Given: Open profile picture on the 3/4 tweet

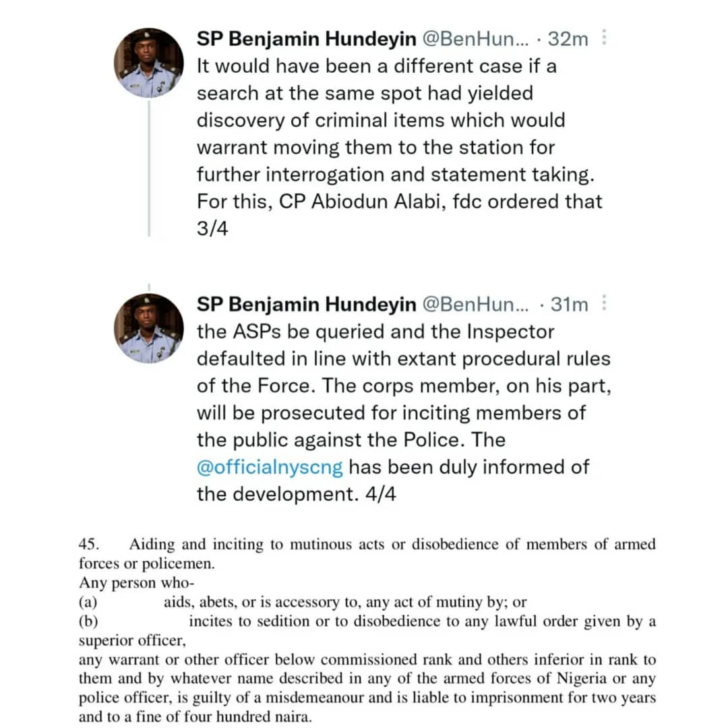Looking at the screenshot, I should click(x=148, y=63).
